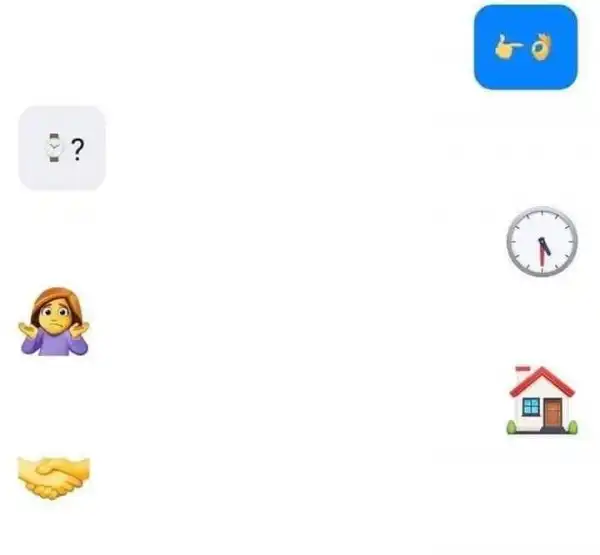Click the handshake emoji message
The image size is (600, 555).
(54, 478)
